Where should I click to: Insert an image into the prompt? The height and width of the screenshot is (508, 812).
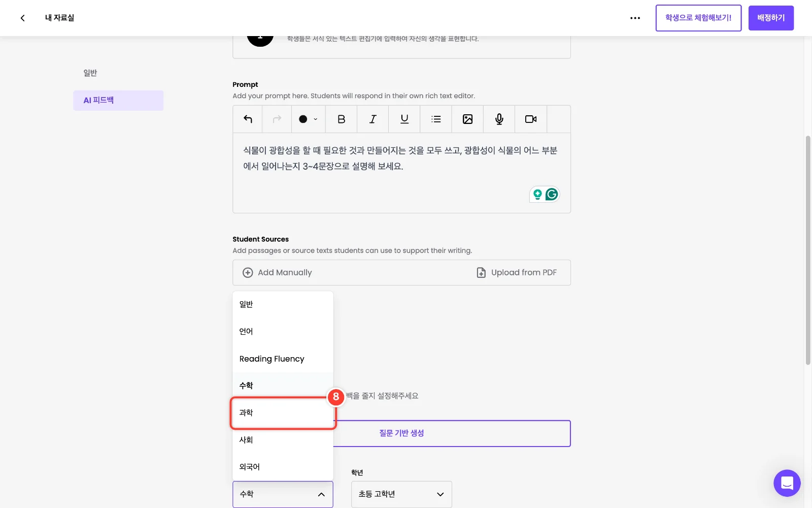coord(467,119)
